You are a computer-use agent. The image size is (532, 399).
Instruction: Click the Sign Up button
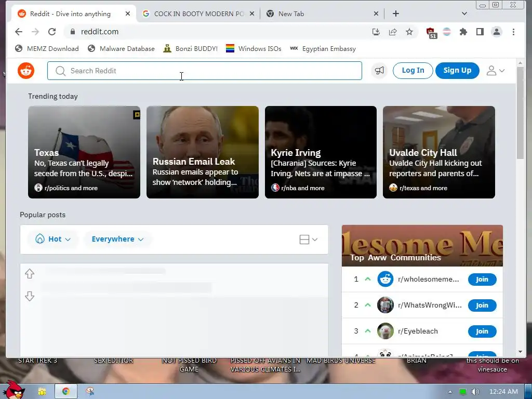[x=457, y=71]
